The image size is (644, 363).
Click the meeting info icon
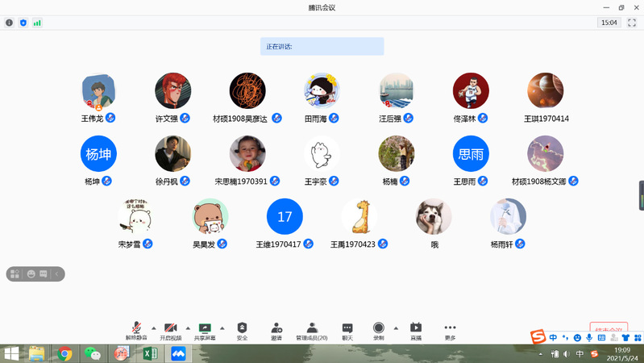coord(10,23)
